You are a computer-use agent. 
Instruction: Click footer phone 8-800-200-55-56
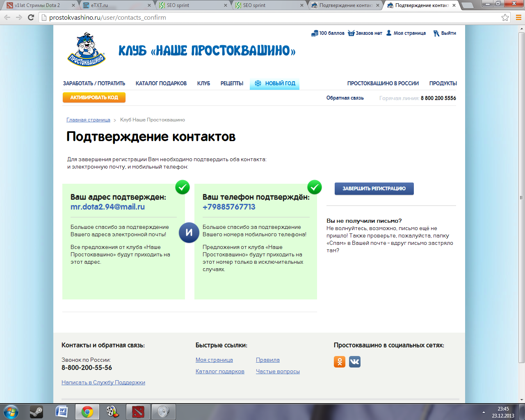(87, 367)
